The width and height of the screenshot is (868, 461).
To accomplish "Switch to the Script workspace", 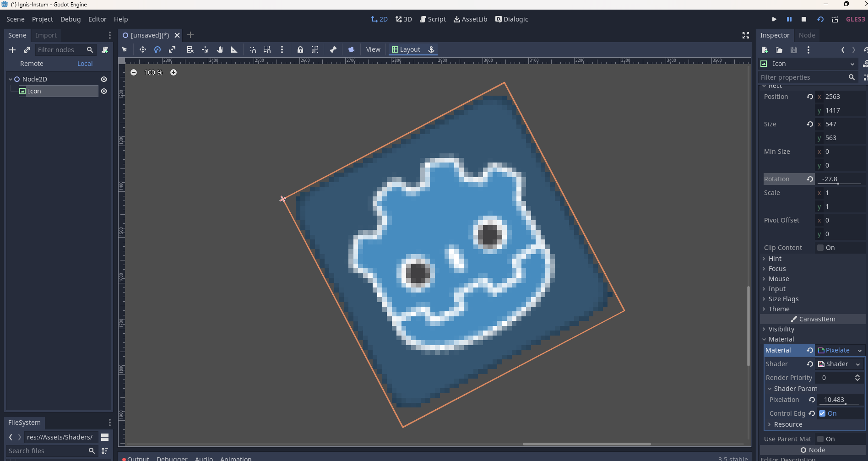I will tap(433, 19).
